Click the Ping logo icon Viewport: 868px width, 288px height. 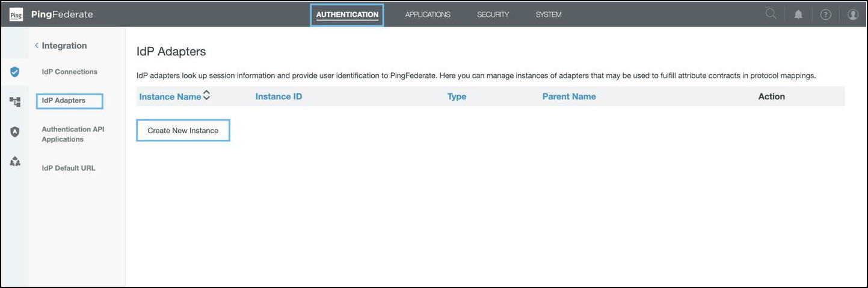[16, 14]
